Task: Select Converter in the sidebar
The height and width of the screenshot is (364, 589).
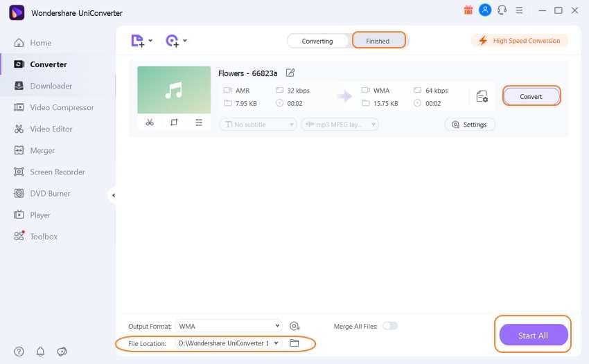Action: coord(40,64)
